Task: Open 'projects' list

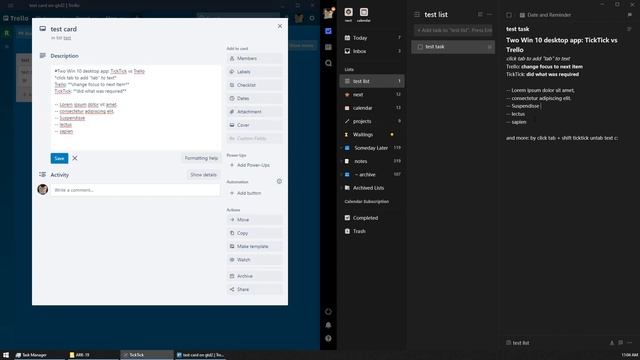Action: click(x=372, y=121)
